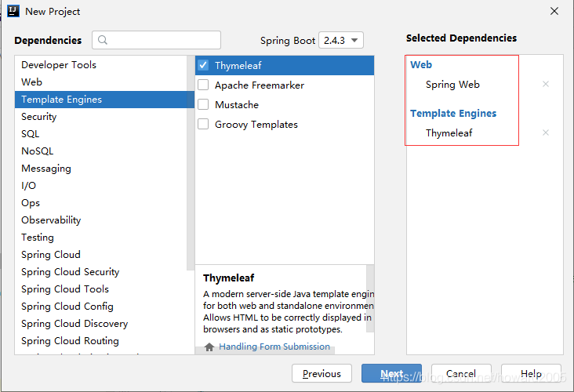The width and height of the screenshot is (574, 392).
Task: Click the Help button
Action: 531,373
